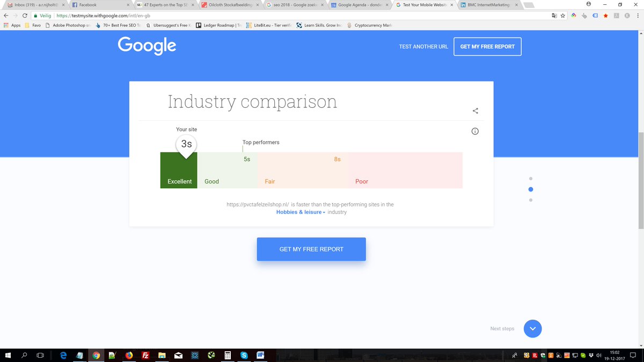Launch Firefox from the taskbar
This screenshot has width=644, height=362.
[129, 355]
